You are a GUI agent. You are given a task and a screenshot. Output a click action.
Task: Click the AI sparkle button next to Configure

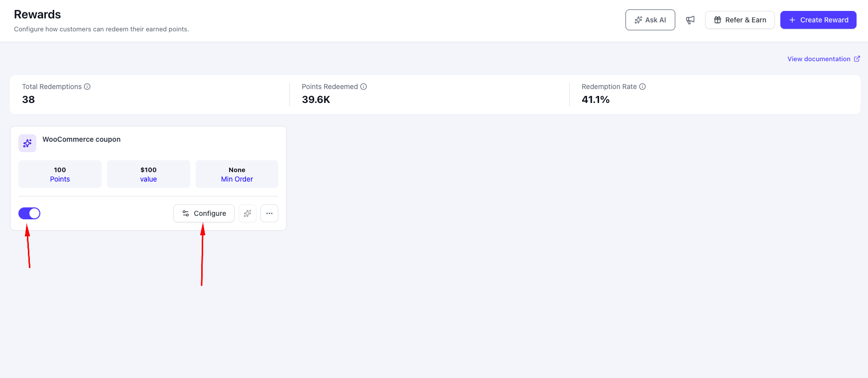[248, 213]
